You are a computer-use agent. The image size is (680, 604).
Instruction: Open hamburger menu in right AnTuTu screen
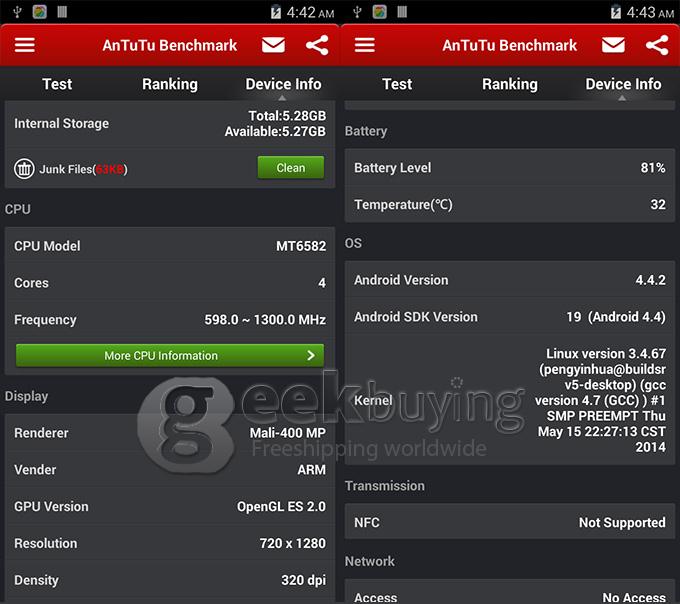click(365, 45)
